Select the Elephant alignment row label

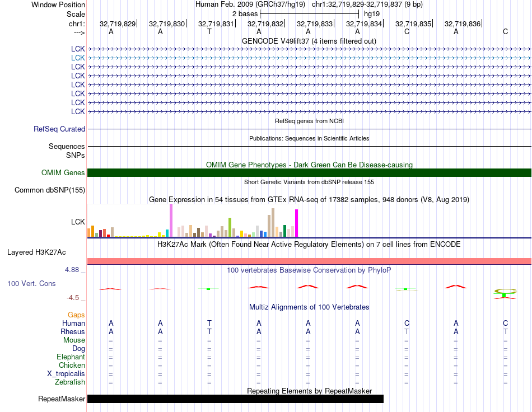pyautogui.click(x=71, y=357)
